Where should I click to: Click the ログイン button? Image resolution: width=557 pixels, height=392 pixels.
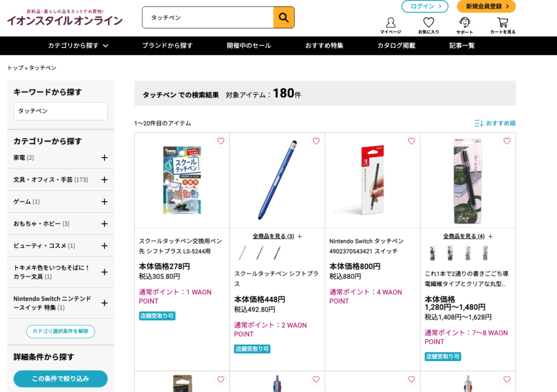click(x=425, y=7)
